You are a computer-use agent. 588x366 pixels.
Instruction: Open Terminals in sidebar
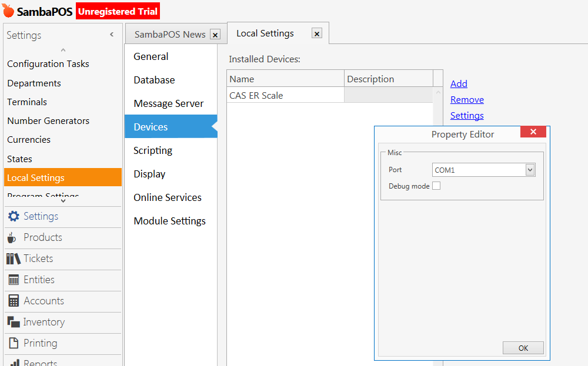click(x=27, y=102)
